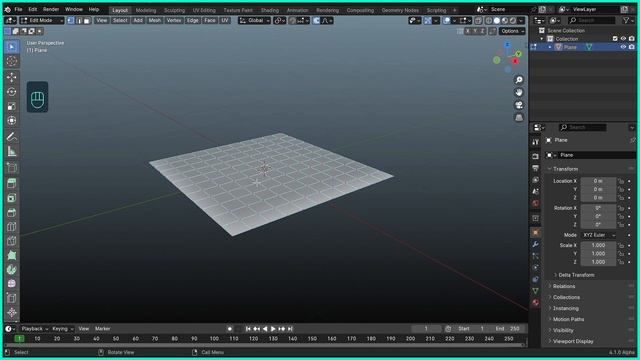Hide the Plane object in outliner
Screen dimensions: 640x360
pos(623,47)
